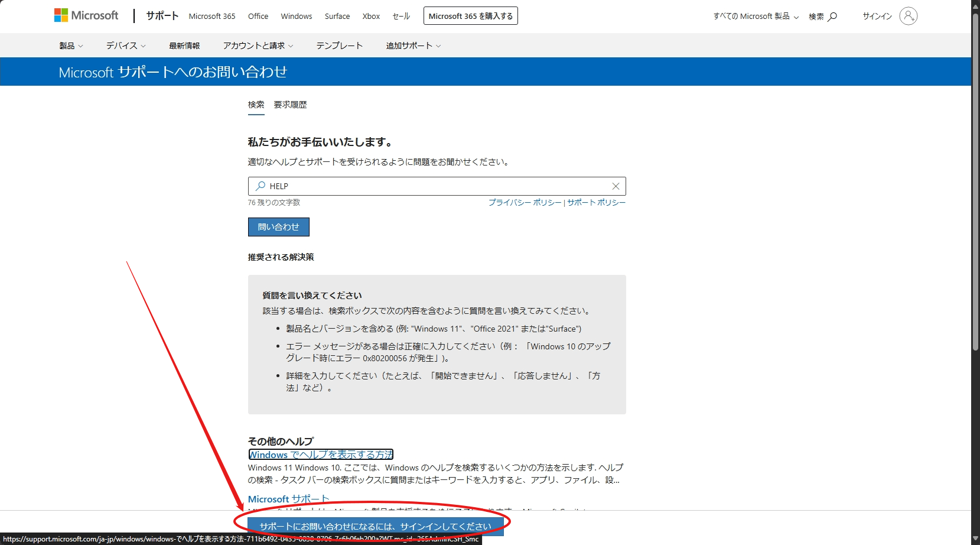
Task: Click the Microsoft サポートへのお問い合わせ heading
Action: [173, 72]
